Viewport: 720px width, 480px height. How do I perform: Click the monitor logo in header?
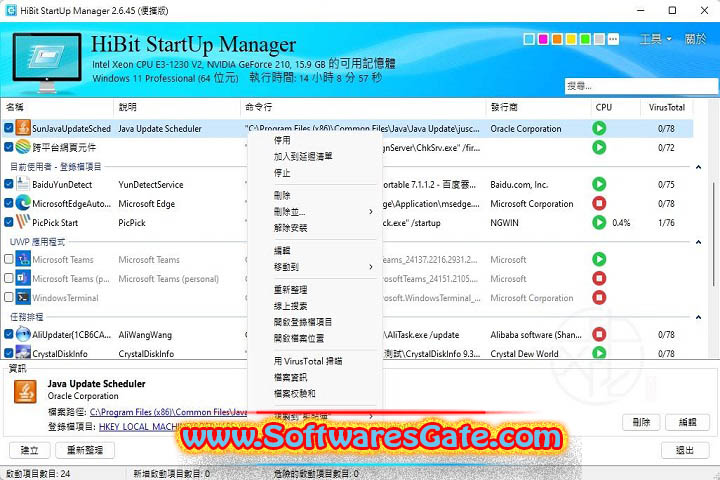46,62
